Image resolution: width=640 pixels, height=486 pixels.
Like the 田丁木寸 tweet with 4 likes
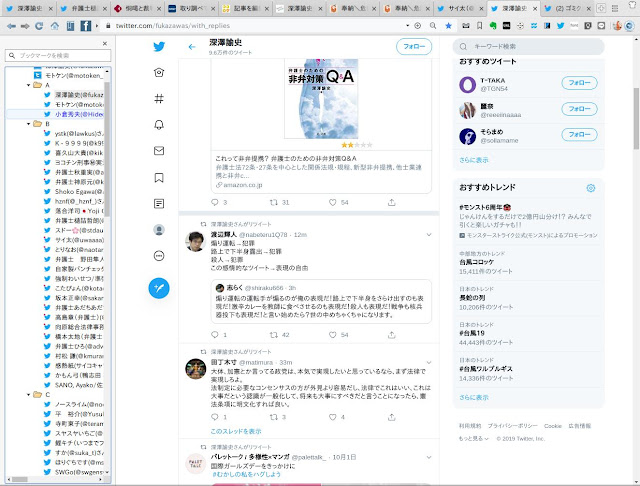pyautogui.click(x=333, y=417)
